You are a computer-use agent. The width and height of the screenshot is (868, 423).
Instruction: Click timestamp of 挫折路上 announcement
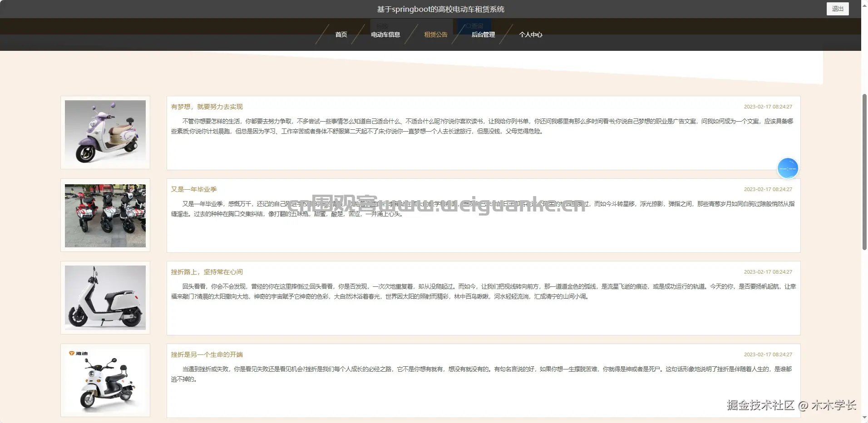pyautogui.click(x=768, y=272)
